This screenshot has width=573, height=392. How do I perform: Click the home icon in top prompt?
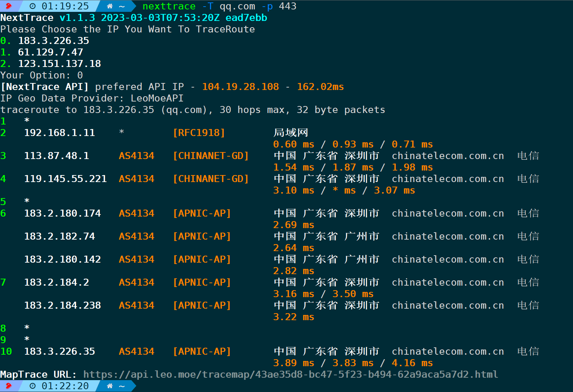pos(110,6)
